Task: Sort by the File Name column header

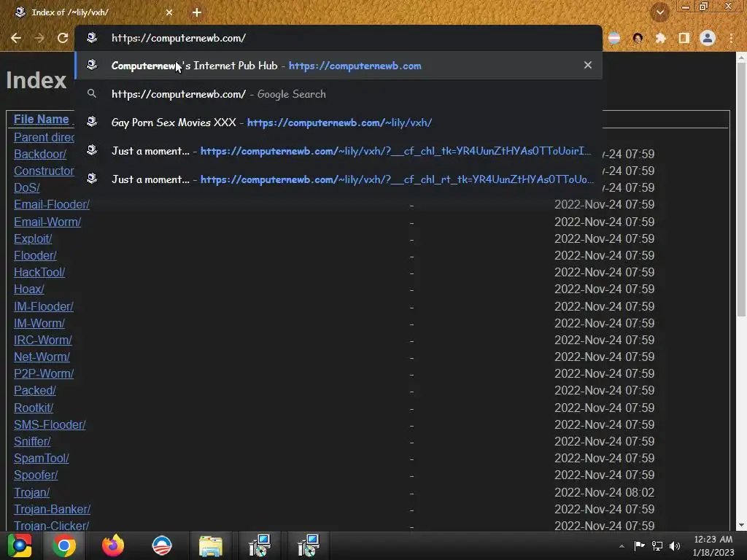Action: click(x=42, y=119)
